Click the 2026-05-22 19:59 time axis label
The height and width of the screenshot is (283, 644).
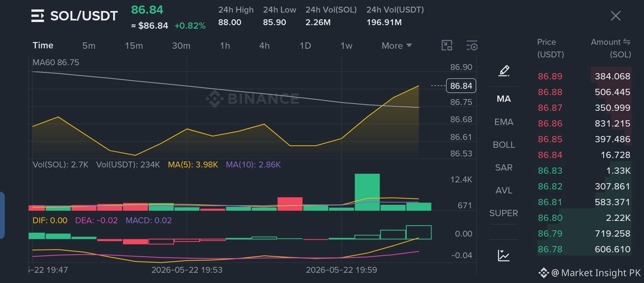[341, 270]
